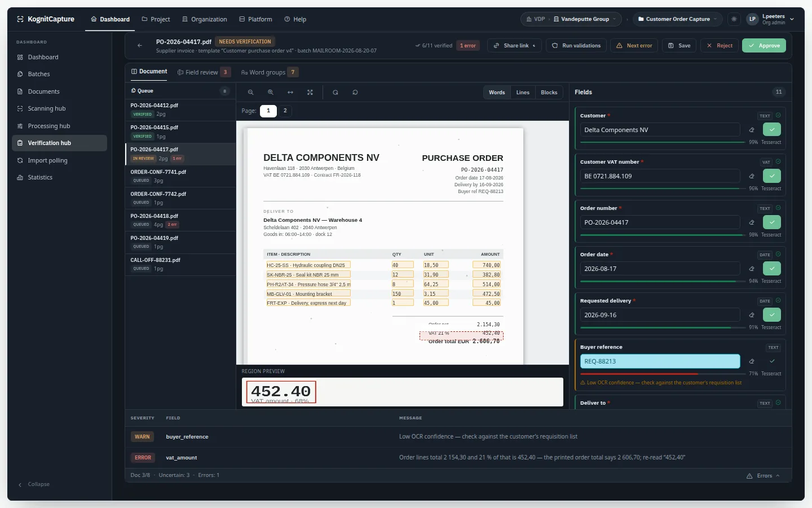
Task: Click the fit-to-screen expand icon
Action: (x=310, y=93)
